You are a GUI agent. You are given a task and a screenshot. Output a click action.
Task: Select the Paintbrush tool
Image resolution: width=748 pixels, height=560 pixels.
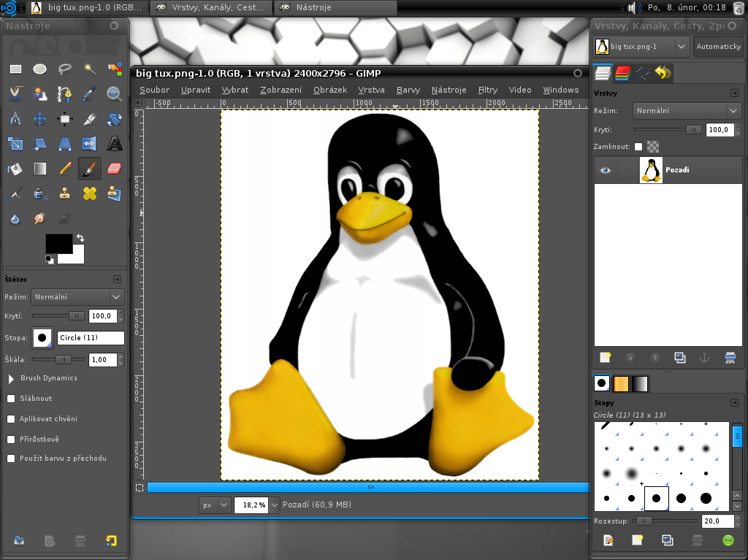pyautogui.click(x=90, y=169)
